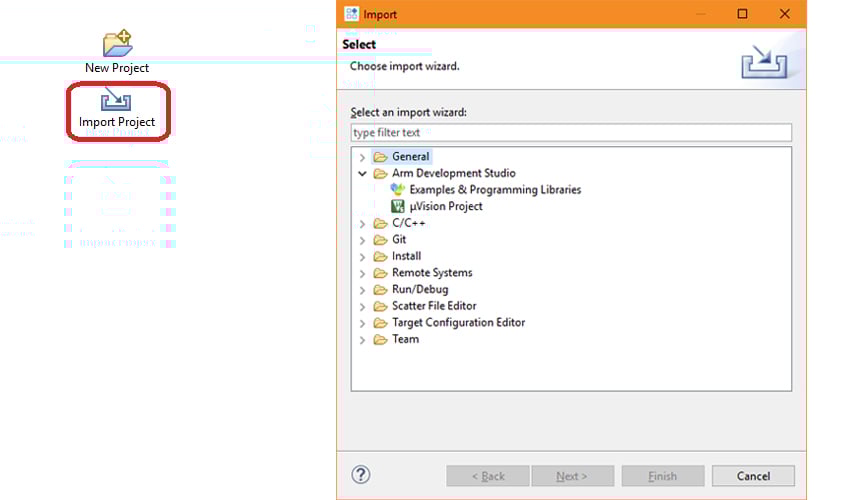Collapse the Arm Development Studio node
Viewport: 864px width, 500px height.
[x=362, y=174]
